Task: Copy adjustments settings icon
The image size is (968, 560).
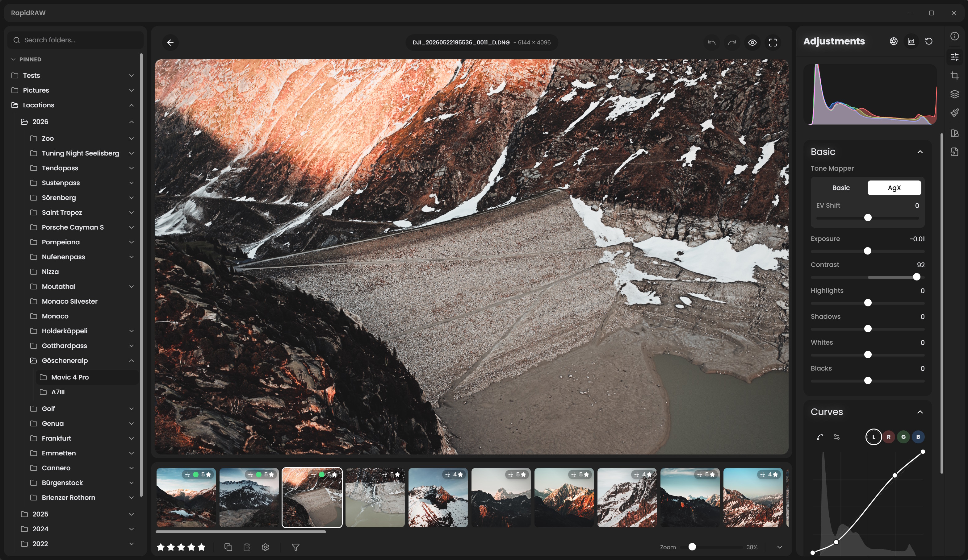Action: coord(228,547)
